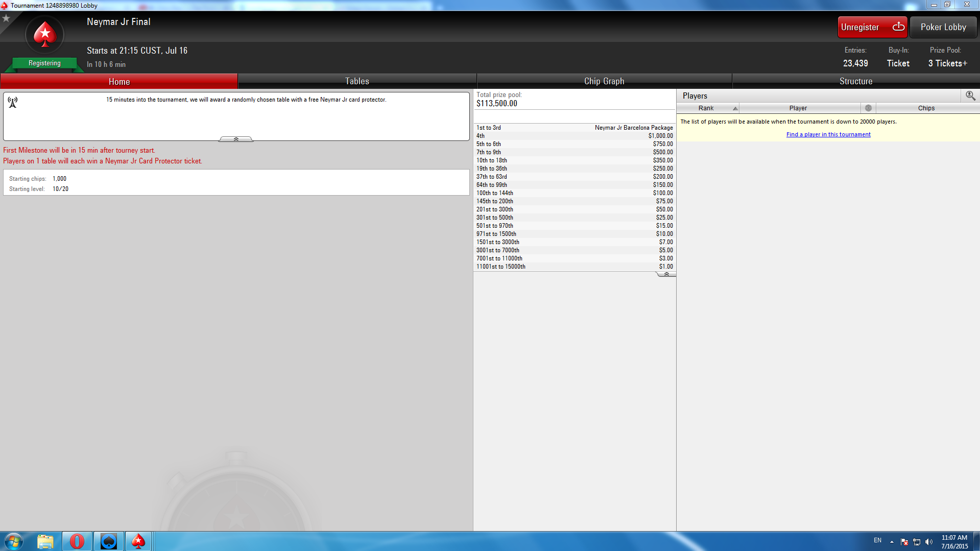The height and width of the screenshot is (551, 980).
Task: Click the broadcast antenna announcement icon
Action: coord(13,102)
